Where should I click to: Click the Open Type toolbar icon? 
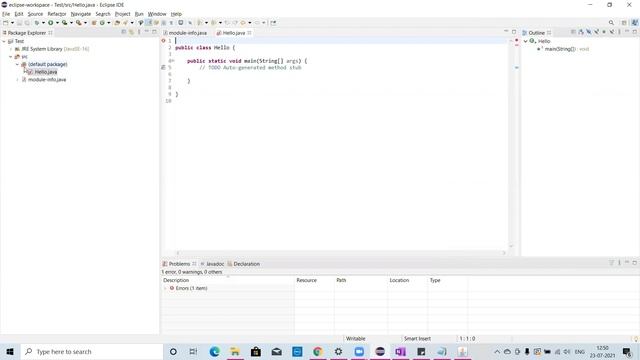[117, 23]
